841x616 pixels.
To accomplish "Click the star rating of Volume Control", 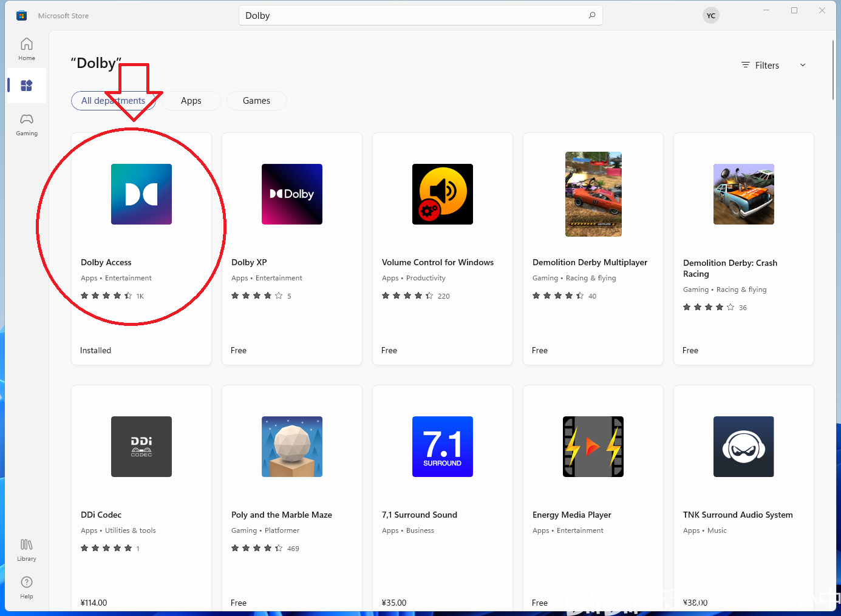I will [x=407, y=296].
